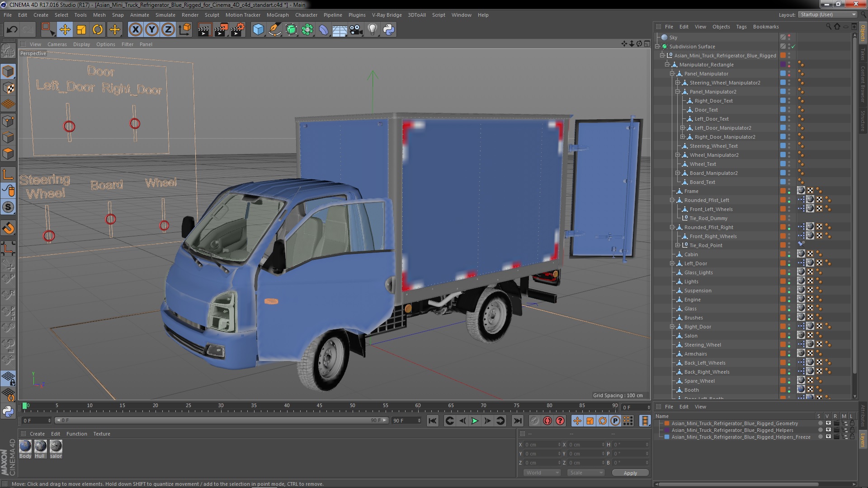Viewport: 868px width, 488px height.
Task: Toggle visibility dots for Frame object
Action: coord(789,191)
